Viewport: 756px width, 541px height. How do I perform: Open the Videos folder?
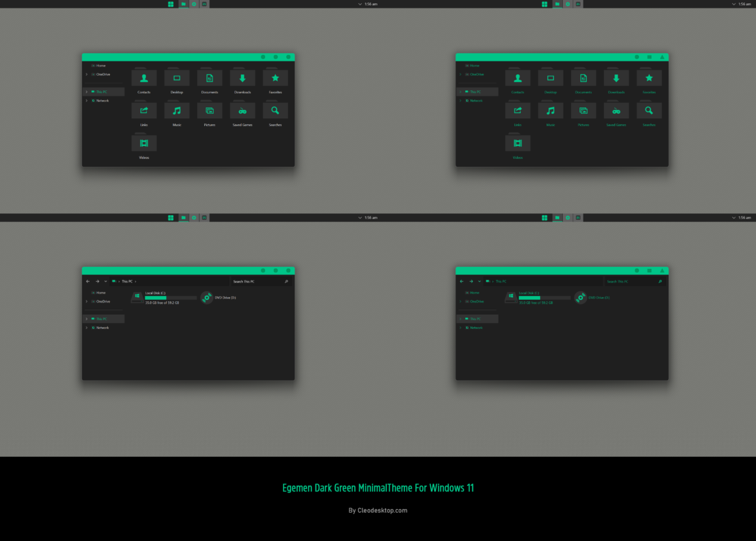[x=143, y=143]
